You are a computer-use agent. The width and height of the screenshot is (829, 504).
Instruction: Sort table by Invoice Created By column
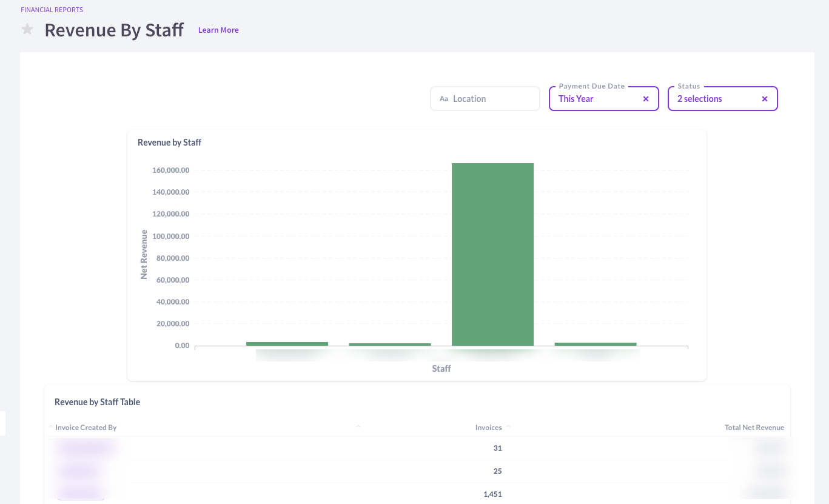pos(86,428)
